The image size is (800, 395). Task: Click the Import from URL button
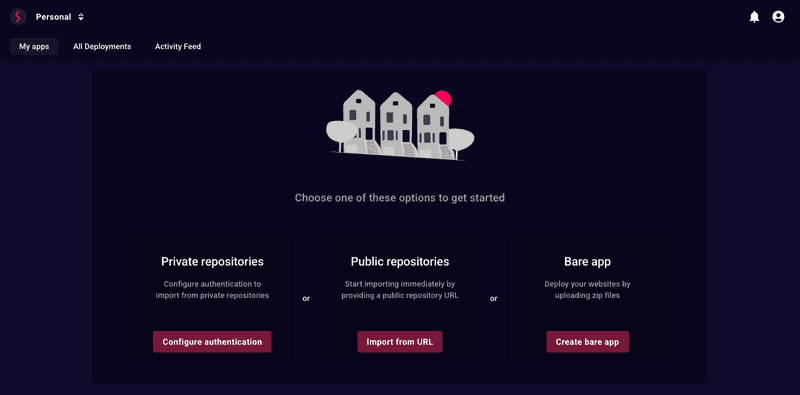click(400, 342)
